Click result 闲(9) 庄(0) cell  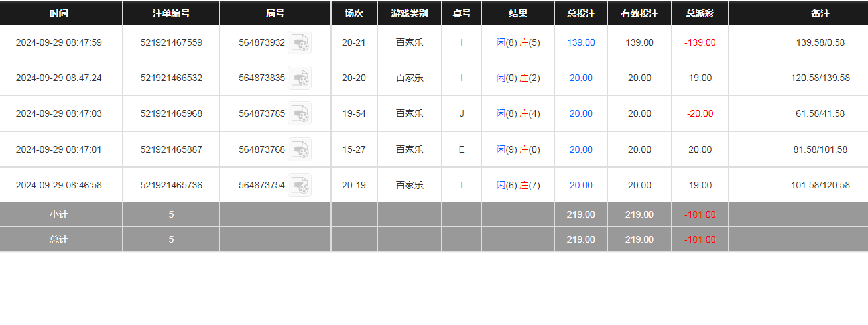pyautogui.click(x=518, y=150)
